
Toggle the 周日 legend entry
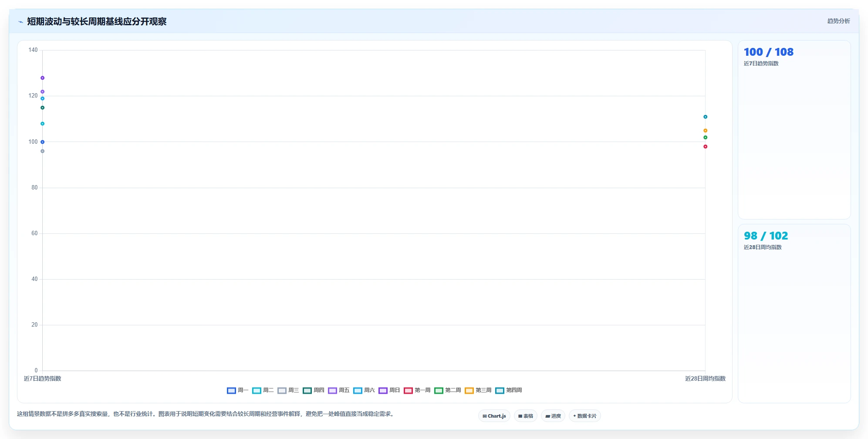tap(389, 390)
